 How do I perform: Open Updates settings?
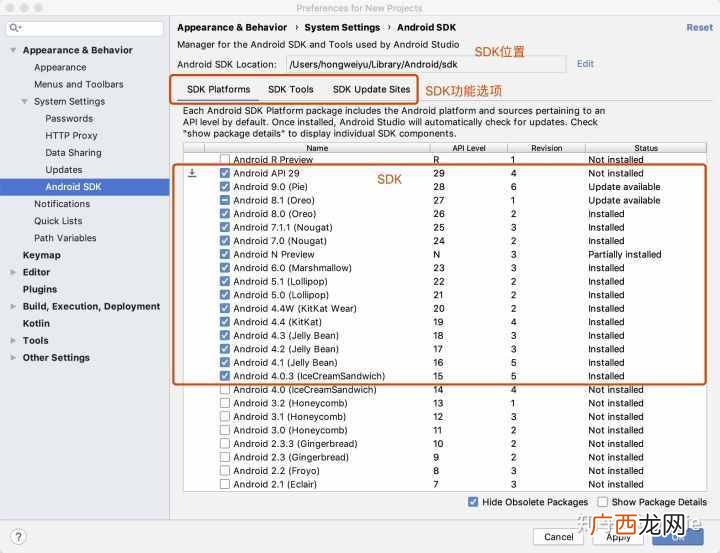[64, 169]
